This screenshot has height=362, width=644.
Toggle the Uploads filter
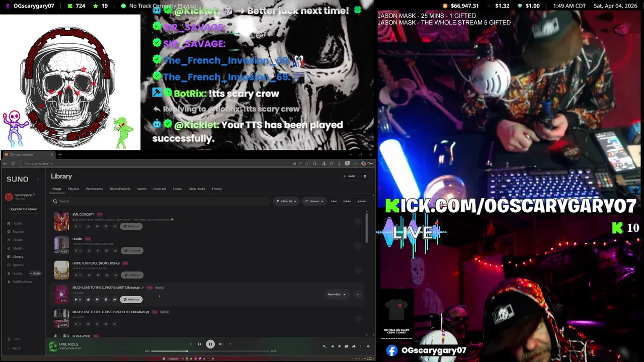click(x=361, y=201)
